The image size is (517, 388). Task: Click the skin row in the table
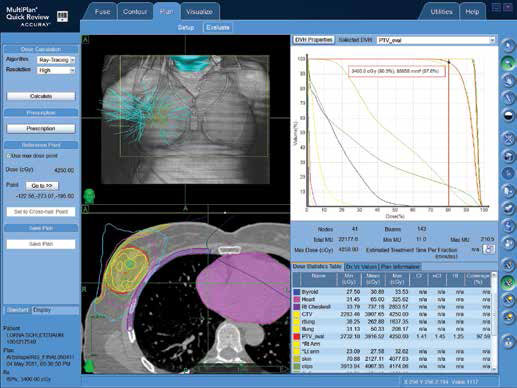pyautogui.click(x=392, y=359)
